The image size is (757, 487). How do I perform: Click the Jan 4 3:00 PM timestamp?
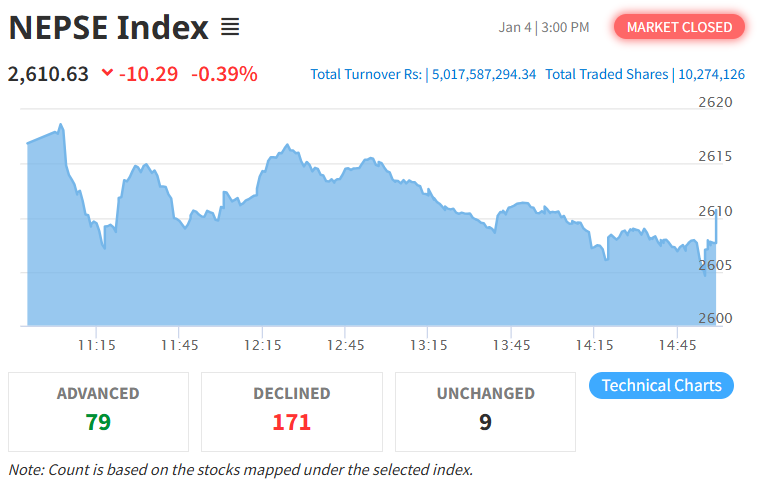click(x=543, y=27)
